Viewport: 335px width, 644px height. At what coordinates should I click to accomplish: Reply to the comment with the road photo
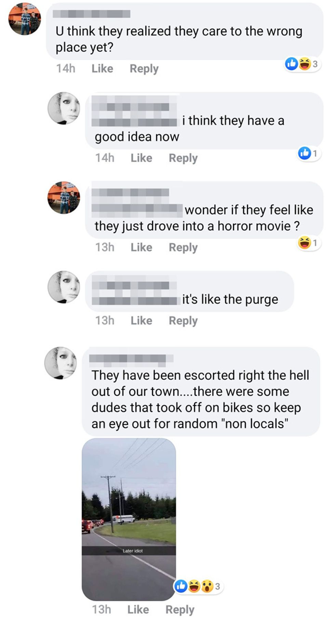(180, 610)
